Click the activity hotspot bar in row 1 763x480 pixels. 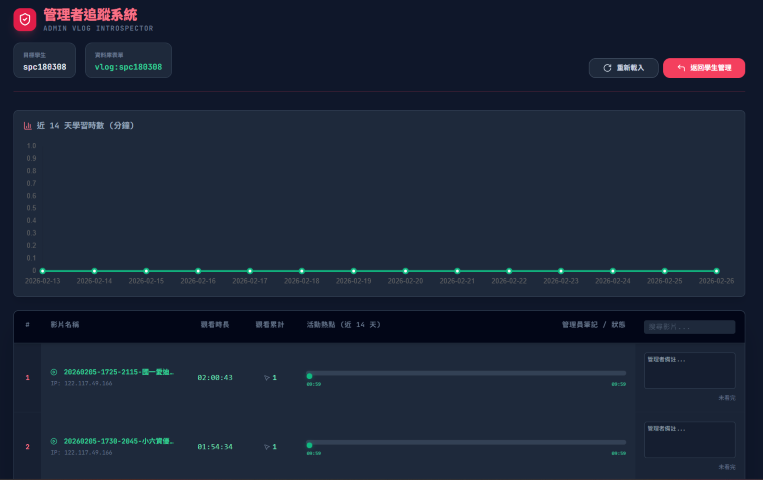(x=466, y=374)
